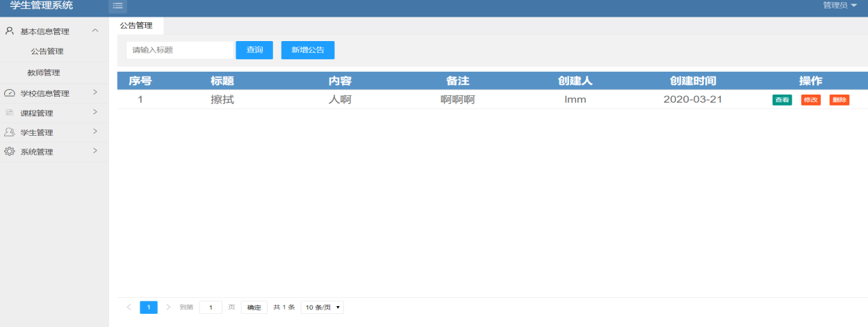868x327 pixels.
Task: Click the 操作 column header
Action: [x=811, y=81]
